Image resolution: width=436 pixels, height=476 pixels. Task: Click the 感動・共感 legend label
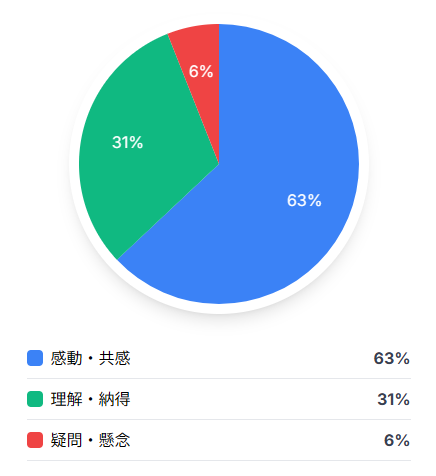pyautogui.click(x=90, y=358)
